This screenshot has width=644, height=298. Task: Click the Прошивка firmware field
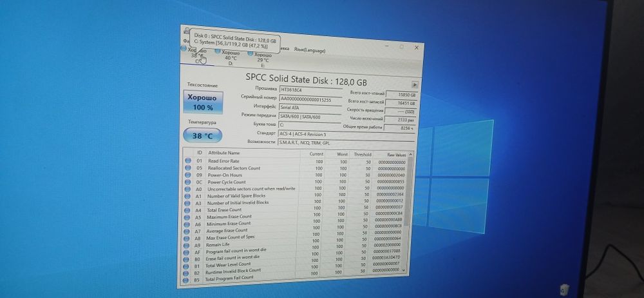(311, 89)
